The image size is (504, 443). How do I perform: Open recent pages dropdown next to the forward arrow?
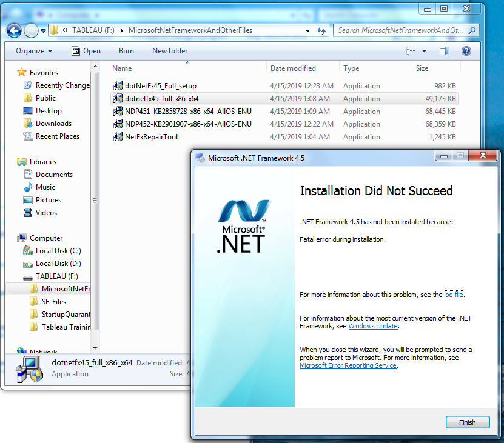[x=44, y=31]
